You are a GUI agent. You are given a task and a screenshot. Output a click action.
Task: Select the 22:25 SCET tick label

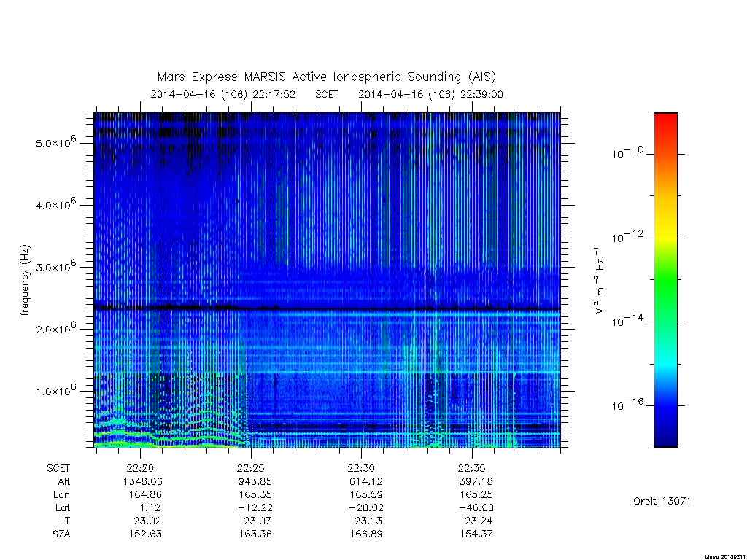(x=251, y=468)
